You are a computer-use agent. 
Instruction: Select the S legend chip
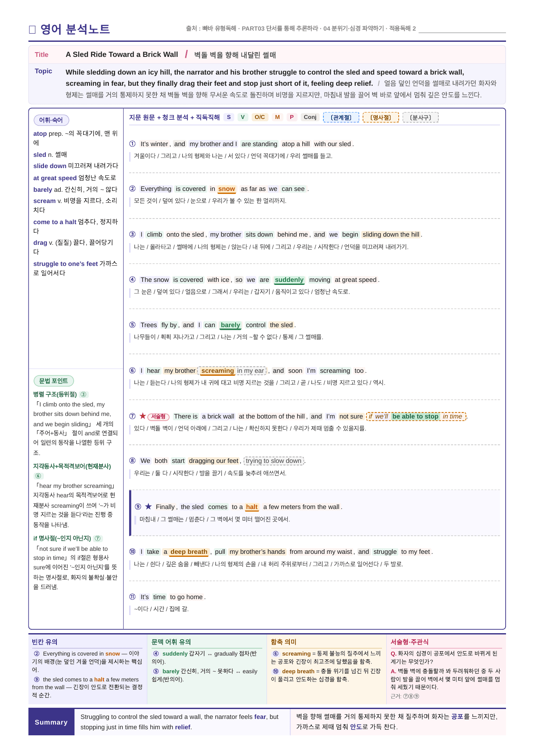229,117
